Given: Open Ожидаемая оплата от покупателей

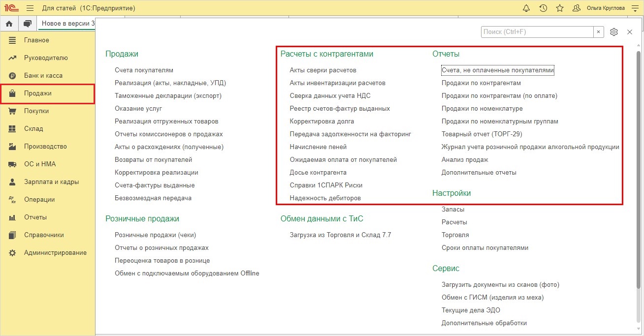Looking at the screenshot, I should tap(343, 160).
